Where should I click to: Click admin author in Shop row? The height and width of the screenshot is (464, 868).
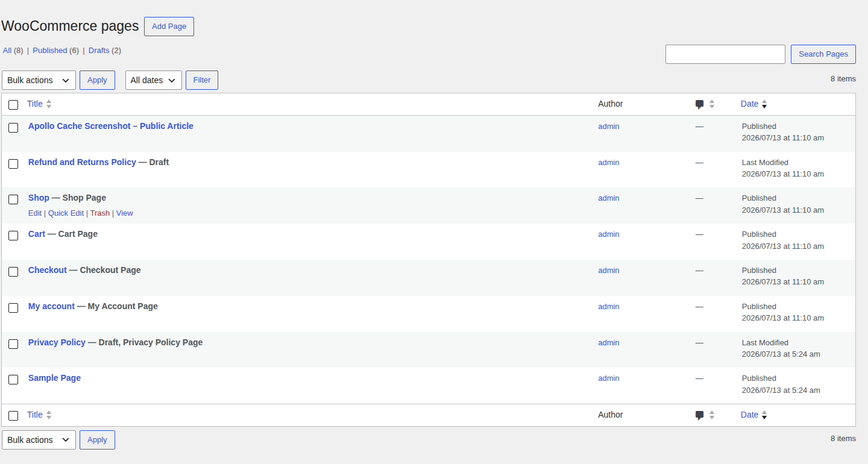(x=609, y=198)
